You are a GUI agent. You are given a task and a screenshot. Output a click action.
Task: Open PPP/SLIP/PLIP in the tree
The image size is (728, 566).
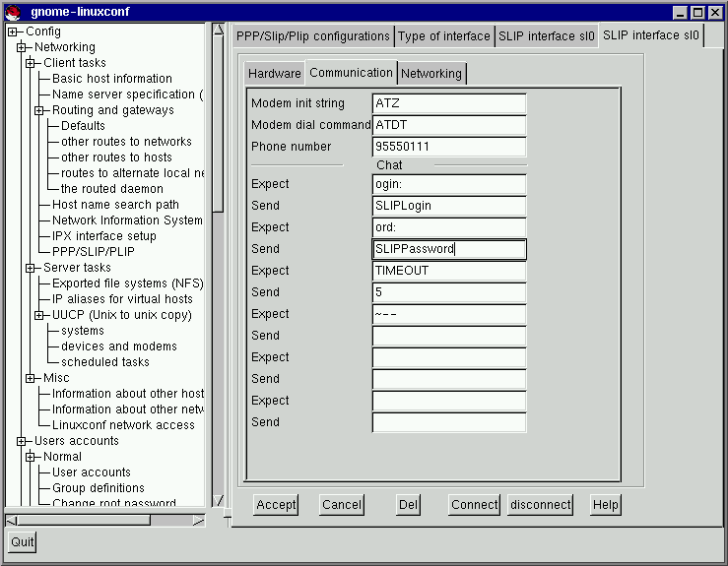pyautogui.click(x=94, y=252)
